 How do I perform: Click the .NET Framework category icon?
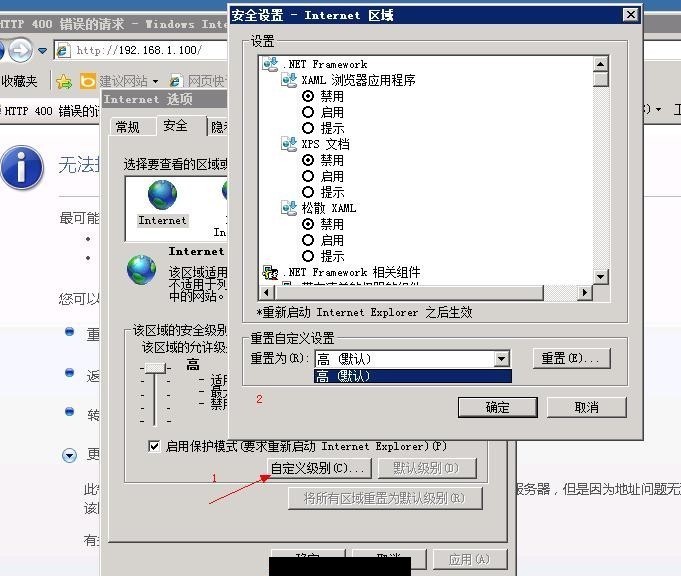270,65
